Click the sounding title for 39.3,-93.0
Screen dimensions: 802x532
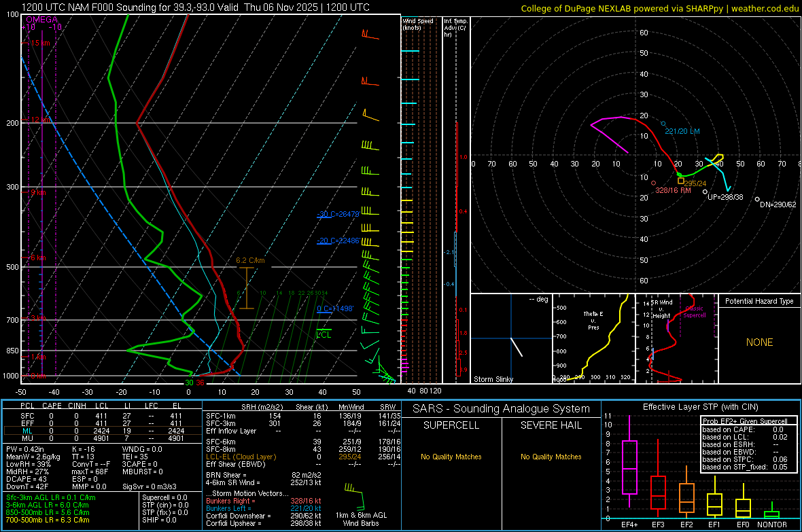(195, 7)
